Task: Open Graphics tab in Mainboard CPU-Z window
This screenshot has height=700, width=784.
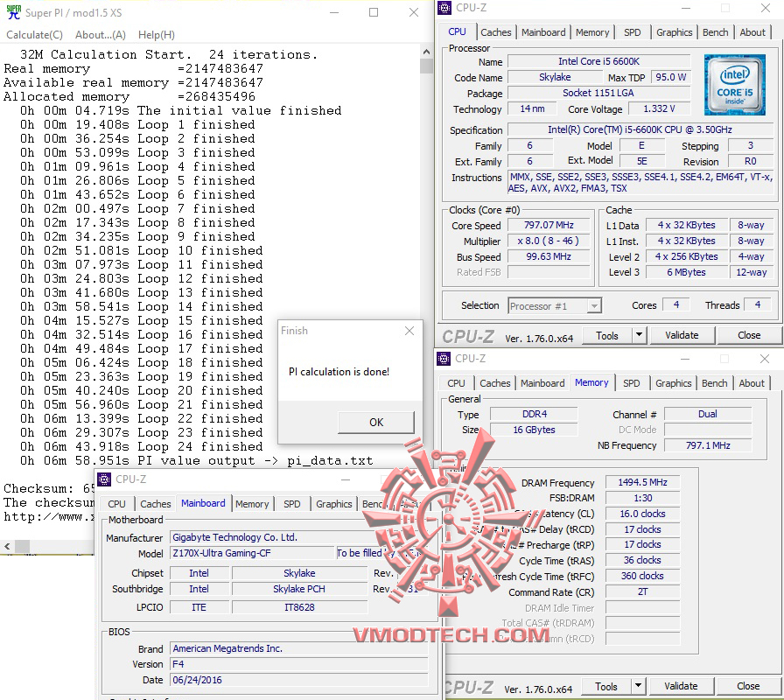Action: pos(333,505)
